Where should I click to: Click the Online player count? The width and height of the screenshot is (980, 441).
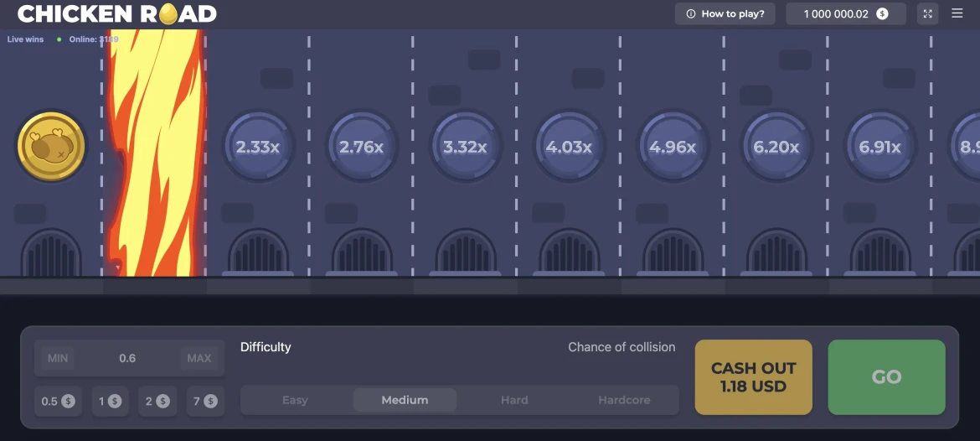(x=94, y=39)
